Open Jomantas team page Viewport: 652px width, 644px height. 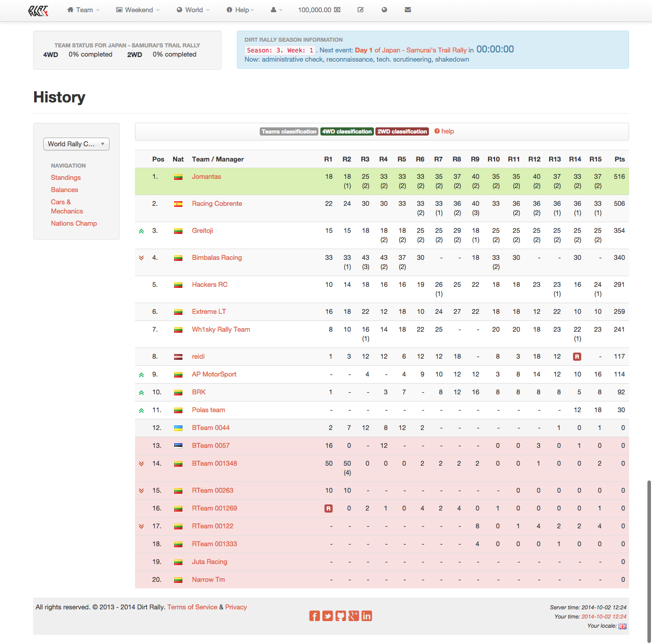point(206,177)
